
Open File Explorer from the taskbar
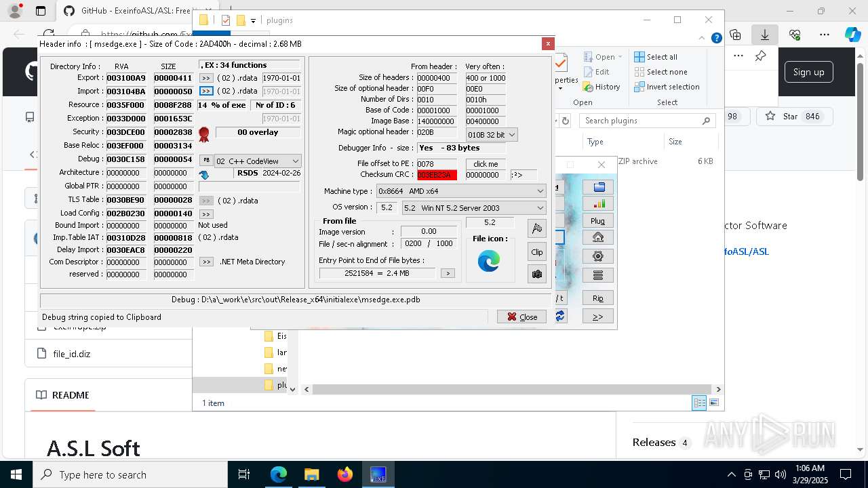tap(312, 474)
